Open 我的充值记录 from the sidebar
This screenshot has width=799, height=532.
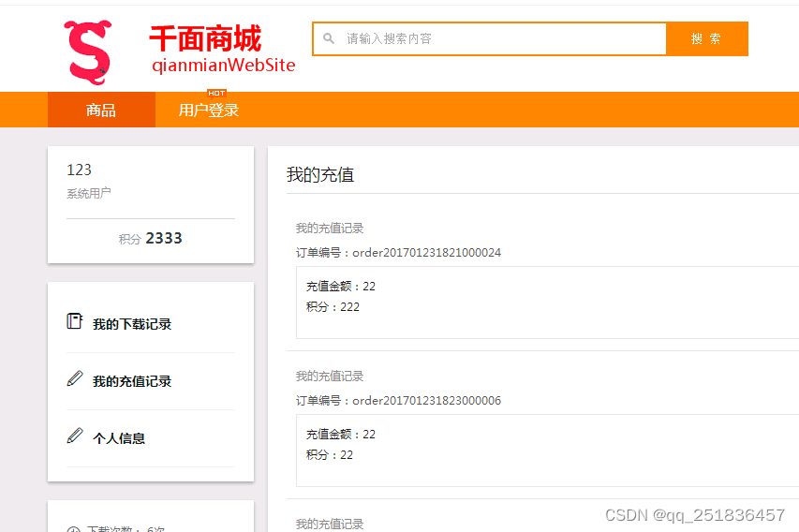132,381
